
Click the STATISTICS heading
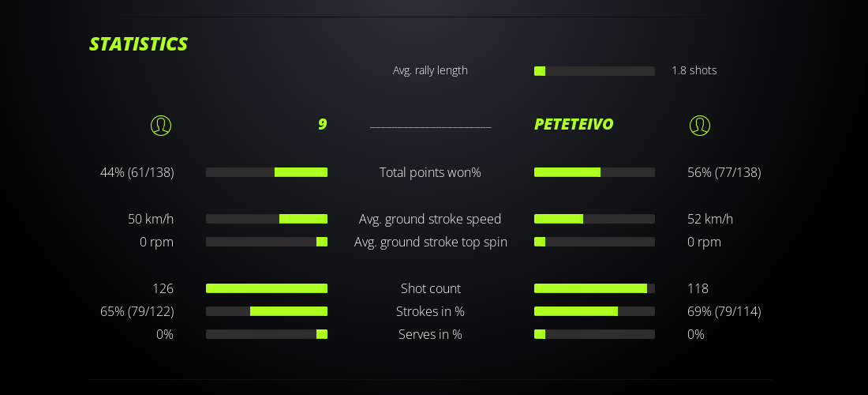coord(139,44)
